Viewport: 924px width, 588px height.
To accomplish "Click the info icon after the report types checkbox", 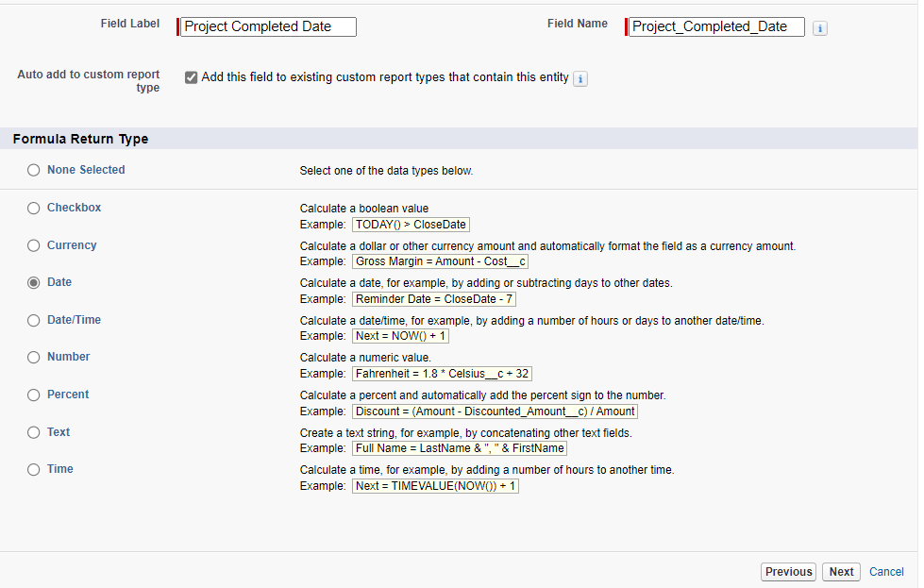I will [580, 78].
